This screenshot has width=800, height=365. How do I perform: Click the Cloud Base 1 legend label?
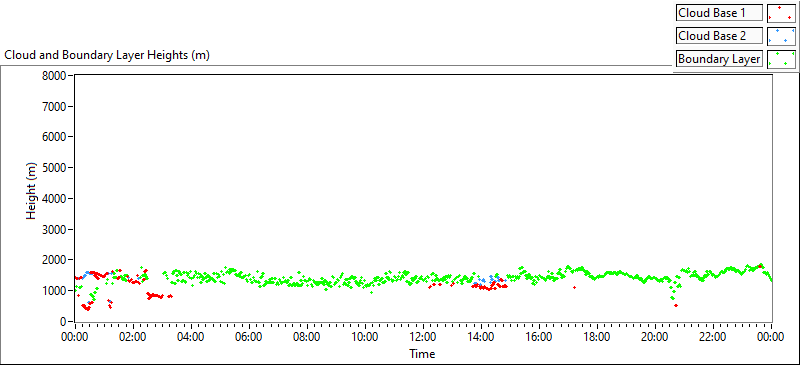(x=719, y=13)
